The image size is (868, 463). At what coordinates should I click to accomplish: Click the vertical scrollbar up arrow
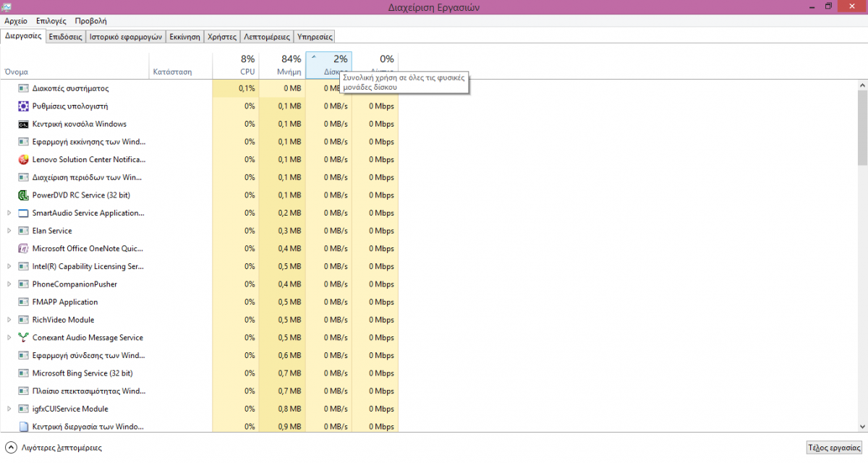tap(862, 86)
